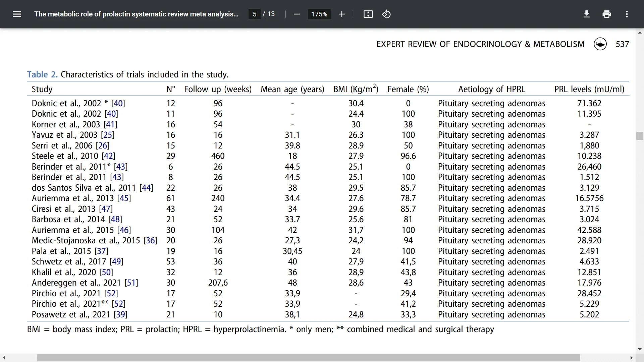The height and width of the screenshot is (362, 644).
Task: Download the PDF file
Action: click(x=587, y=14)
